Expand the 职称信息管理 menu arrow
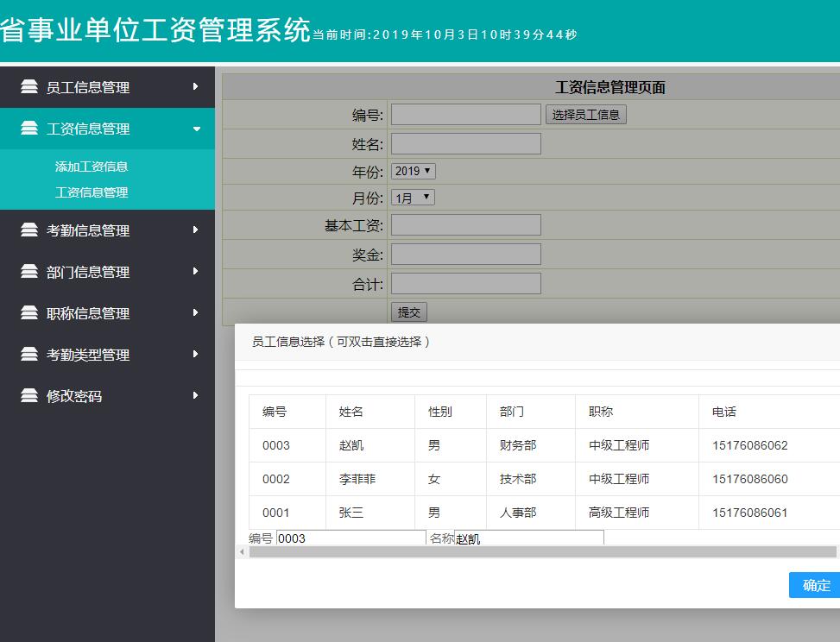 point(195,312)
